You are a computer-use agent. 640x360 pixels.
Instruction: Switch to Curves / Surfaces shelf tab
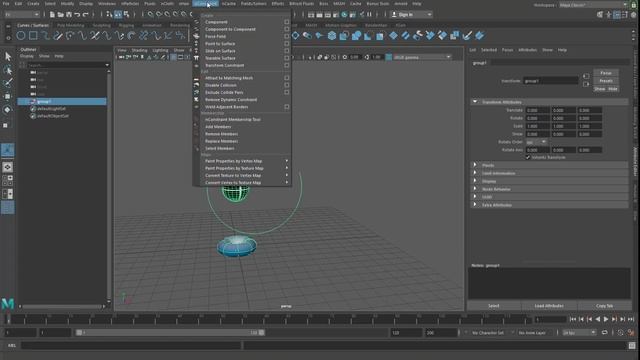[x=33, y=25]
